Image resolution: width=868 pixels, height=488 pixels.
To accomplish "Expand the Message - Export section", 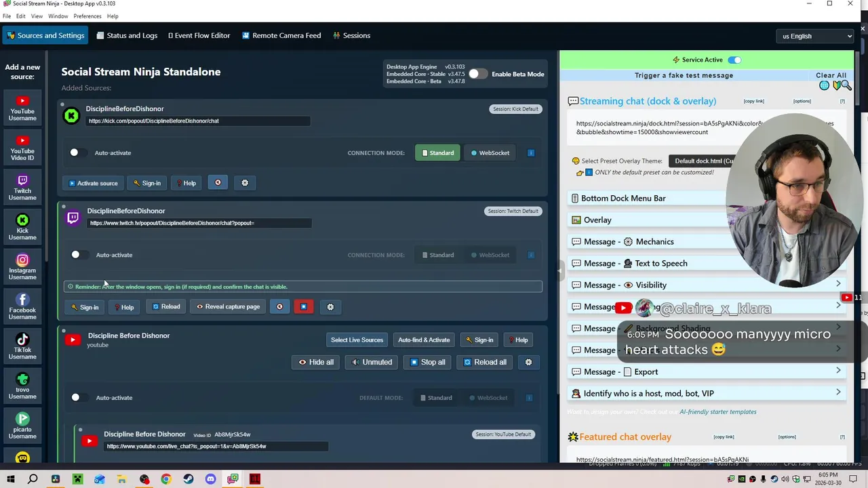I will pos(707,371).
